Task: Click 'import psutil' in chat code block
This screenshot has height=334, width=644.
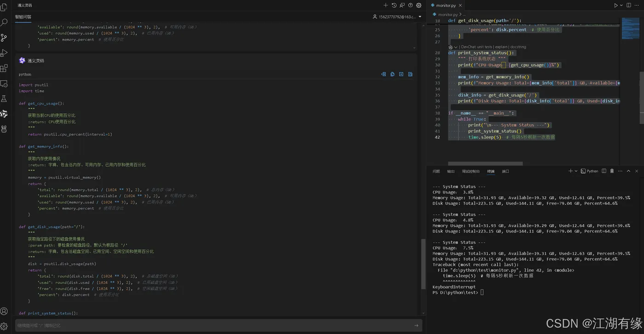Action: point(34,85)
